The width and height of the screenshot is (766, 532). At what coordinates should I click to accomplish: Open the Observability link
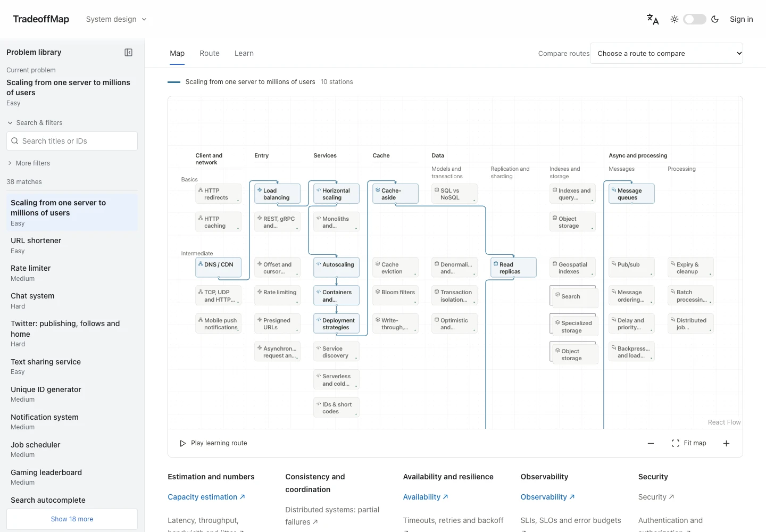click(547, 497)
